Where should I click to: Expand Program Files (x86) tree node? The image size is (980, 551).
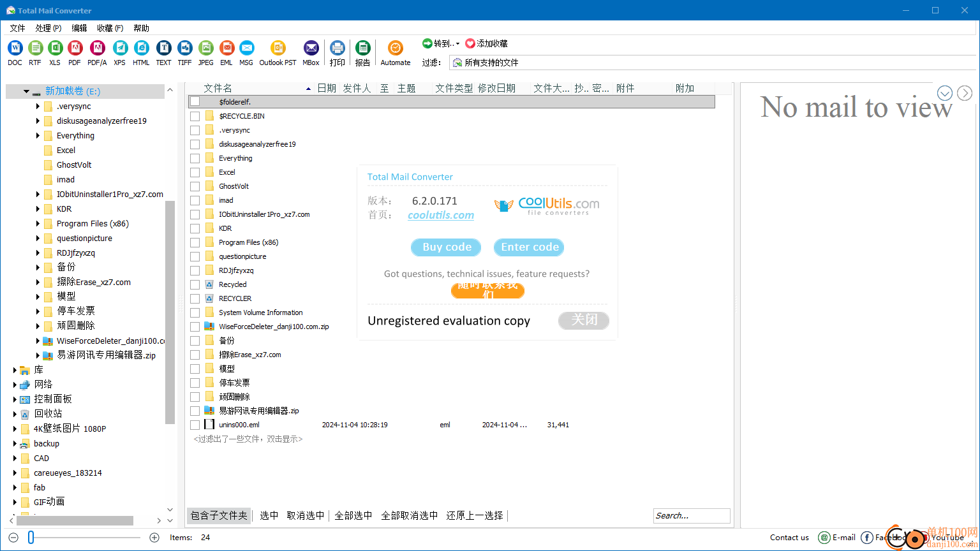[38, 224]
